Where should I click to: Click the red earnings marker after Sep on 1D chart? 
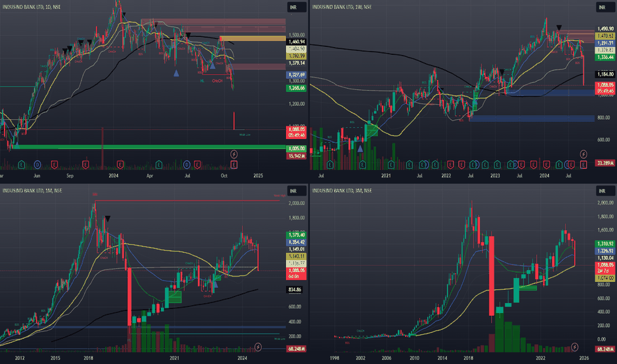pos(85,165)
